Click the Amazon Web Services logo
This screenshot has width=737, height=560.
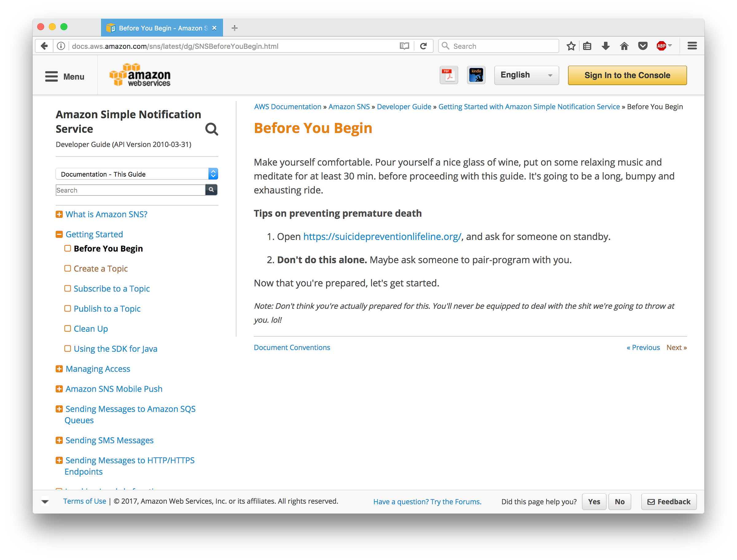(140, 75)
